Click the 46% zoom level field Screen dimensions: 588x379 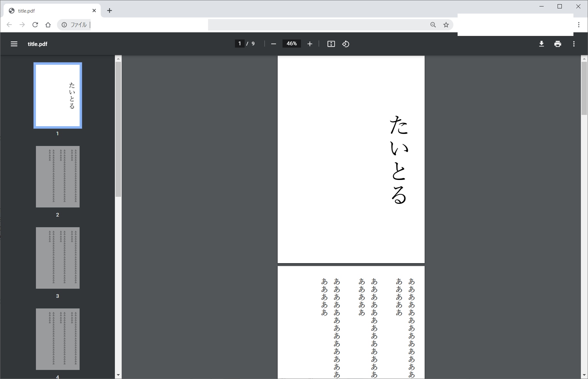click(292, 44)
